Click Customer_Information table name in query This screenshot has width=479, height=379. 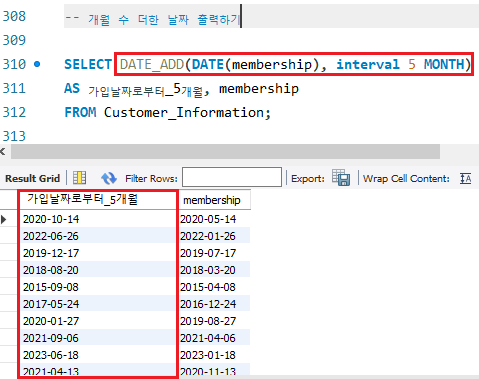click(184, 113)
